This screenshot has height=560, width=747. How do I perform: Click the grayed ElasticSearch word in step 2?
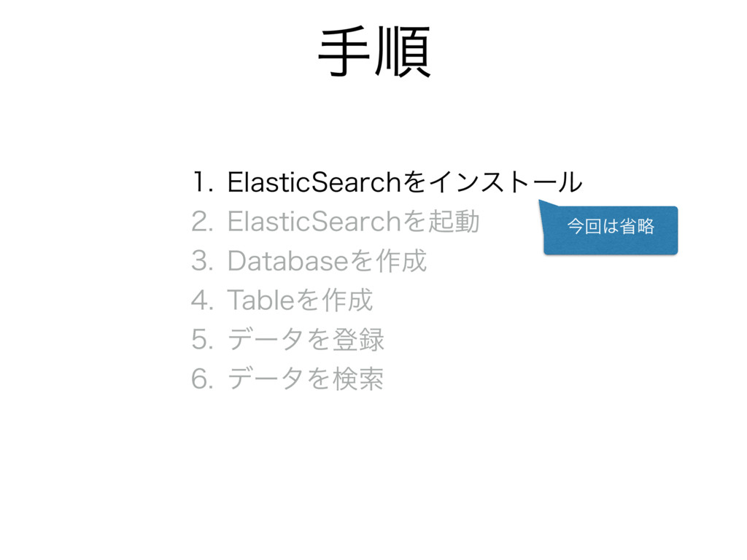point(314,222)
